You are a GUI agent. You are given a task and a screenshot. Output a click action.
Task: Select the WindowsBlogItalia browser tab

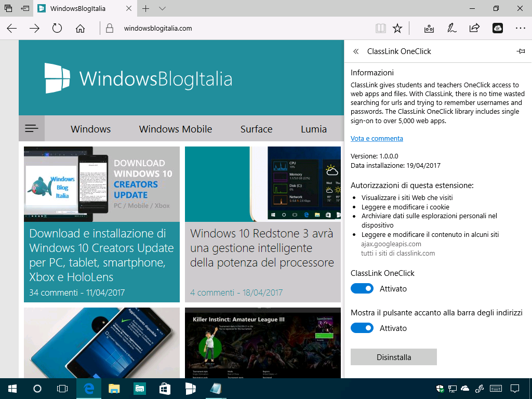click(85, 8)
